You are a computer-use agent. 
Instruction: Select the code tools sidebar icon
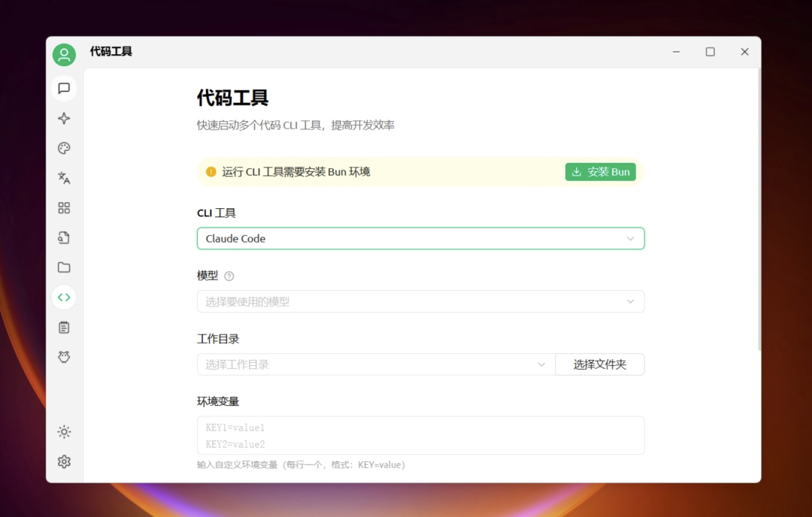coord(64,298)
